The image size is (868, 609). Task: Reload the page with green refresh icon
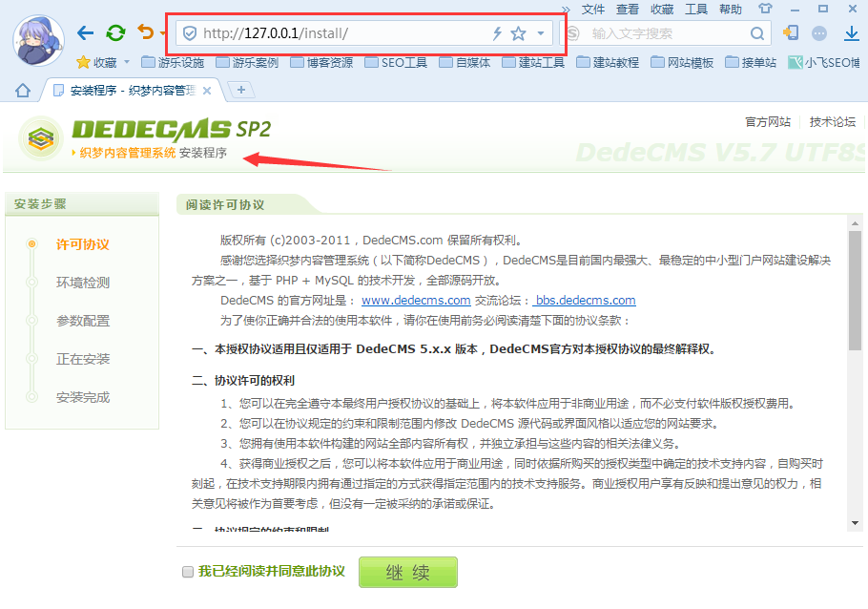115,33
